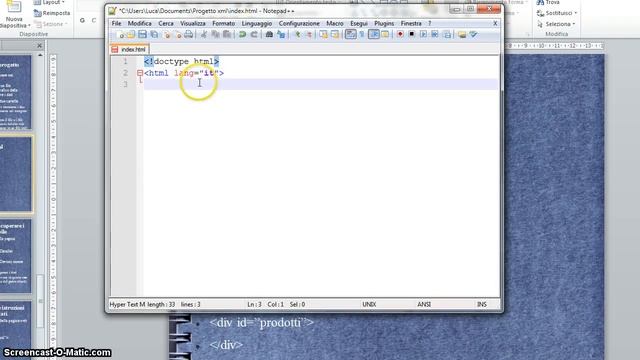Expand Sezione dropdown in PowerPoint ribbon
This screenshot has width=640, height=360.
pyautogui.click(x=49, y=24)
